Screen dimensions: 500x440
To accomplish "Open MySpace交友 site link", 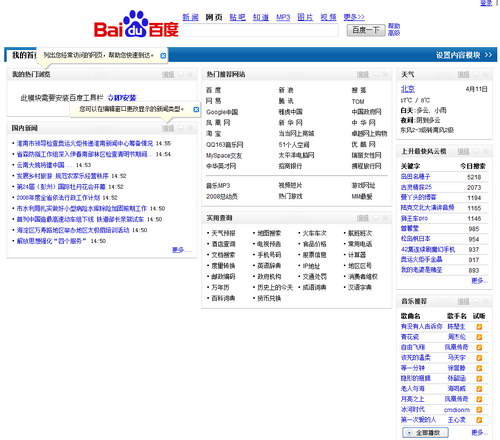I will (224, 155).
